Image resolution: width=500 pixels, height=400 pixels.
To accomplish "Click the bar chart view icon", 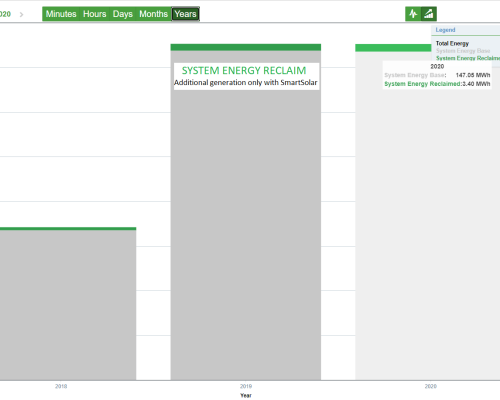I will (x=429, y=14).
